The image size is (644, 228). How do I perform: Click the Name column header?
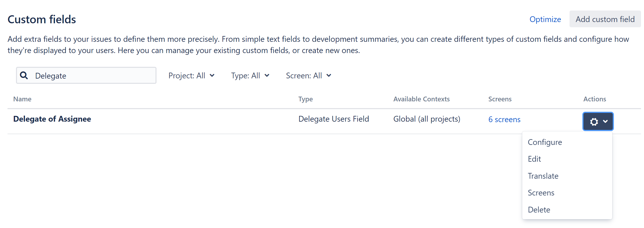point(22,99)
